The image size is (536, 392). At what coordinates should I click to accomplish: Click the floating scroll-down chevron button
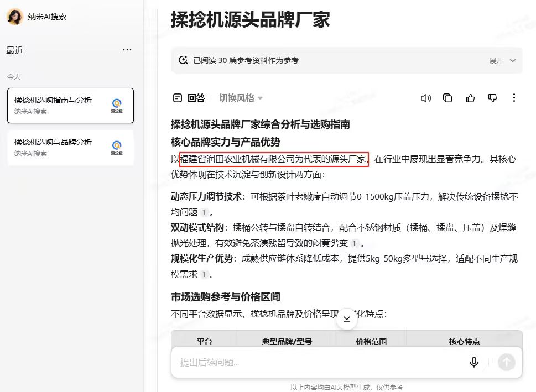(x=347, y=319)
